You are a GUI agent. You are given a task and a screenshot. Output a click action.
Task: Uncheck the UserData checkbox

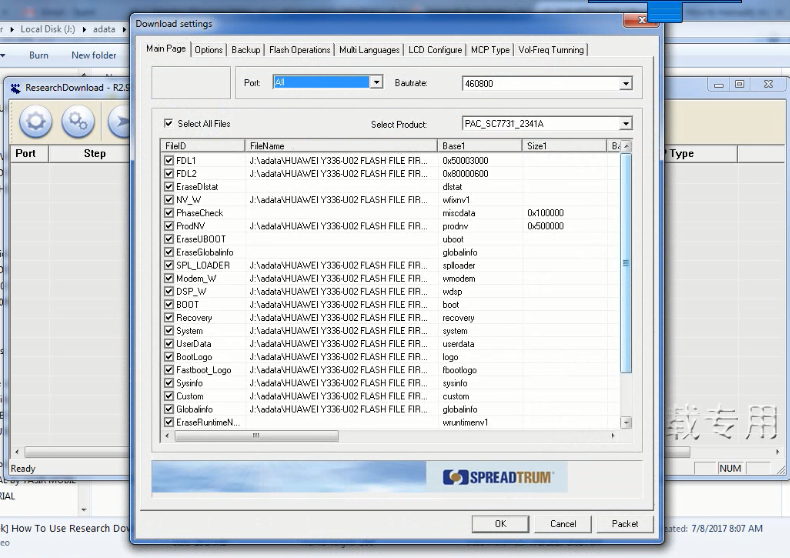[169, 344]
